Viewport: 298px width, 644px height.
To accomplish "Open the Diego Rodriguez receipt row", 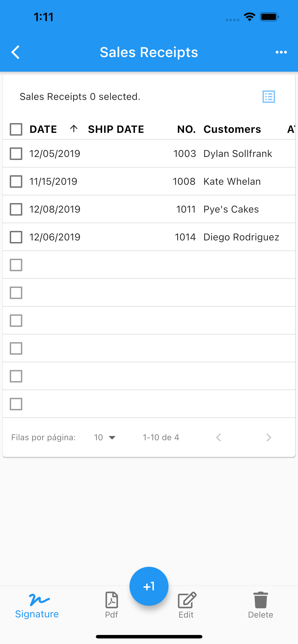I will coord(149,237).
